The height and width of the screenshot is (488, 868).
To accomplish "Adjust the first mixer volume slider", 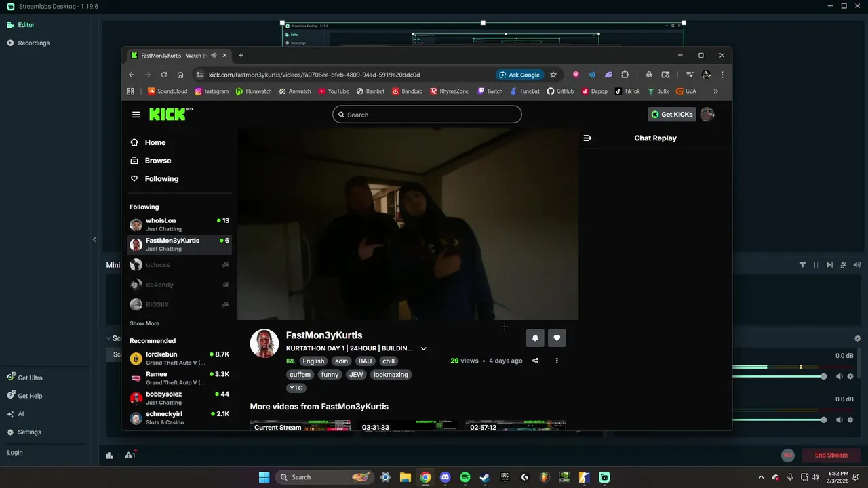I will pos(779,376).
